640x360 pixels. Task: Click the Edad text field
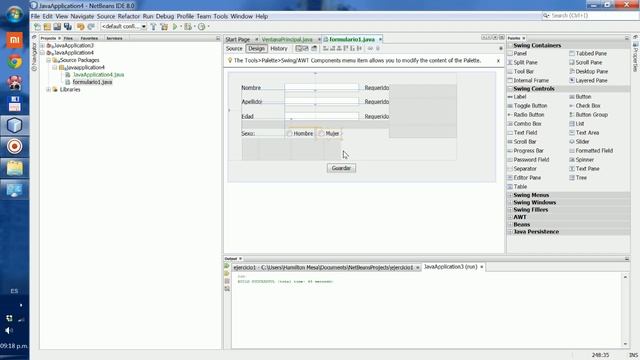point(322,116)
